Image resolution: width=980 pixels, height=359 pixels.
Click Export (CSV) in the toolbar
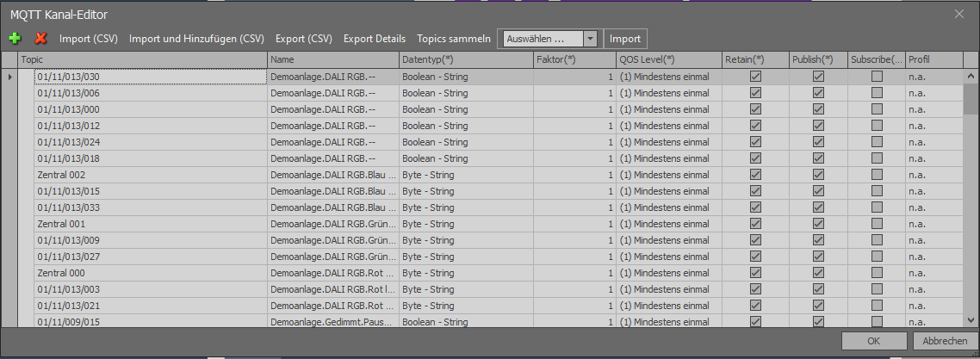[304, 39]
